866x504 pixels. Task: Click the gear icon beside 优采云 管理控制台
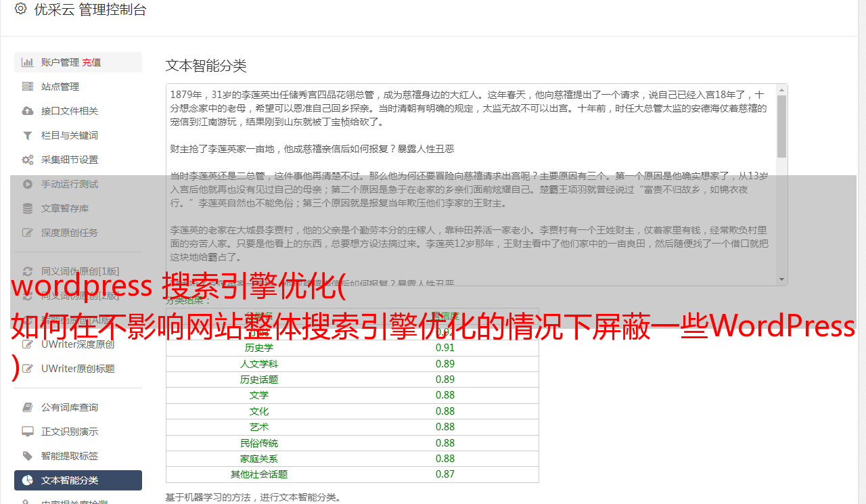click(x=20, y=9)
